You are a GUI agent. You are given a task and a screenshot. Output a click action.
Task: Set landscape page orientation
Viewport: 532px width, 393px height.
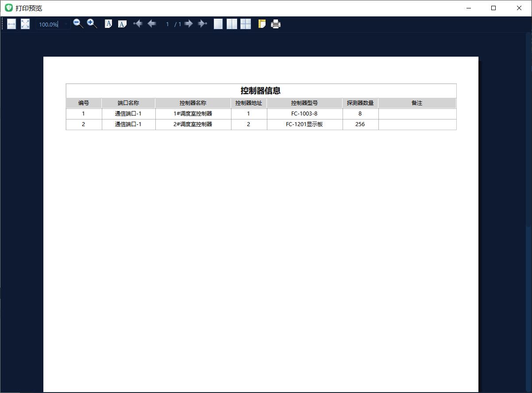[x=122, y=24]
